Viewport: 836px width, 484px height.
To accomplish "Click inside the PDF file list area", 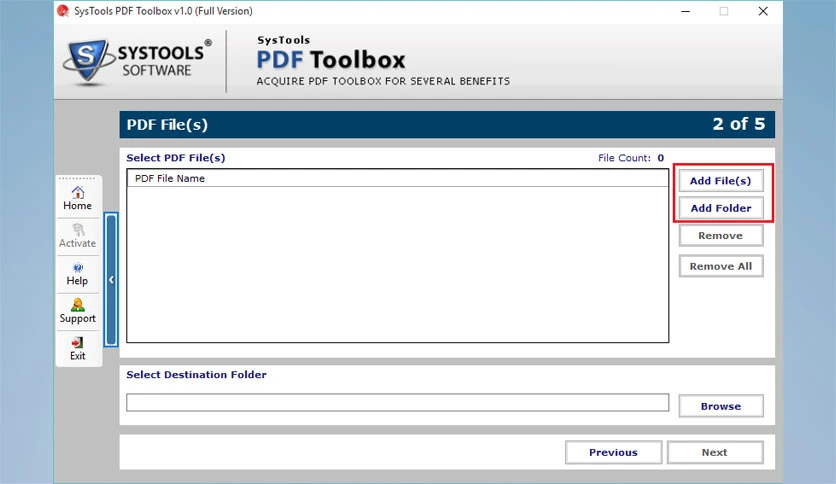I will (397, 264).
